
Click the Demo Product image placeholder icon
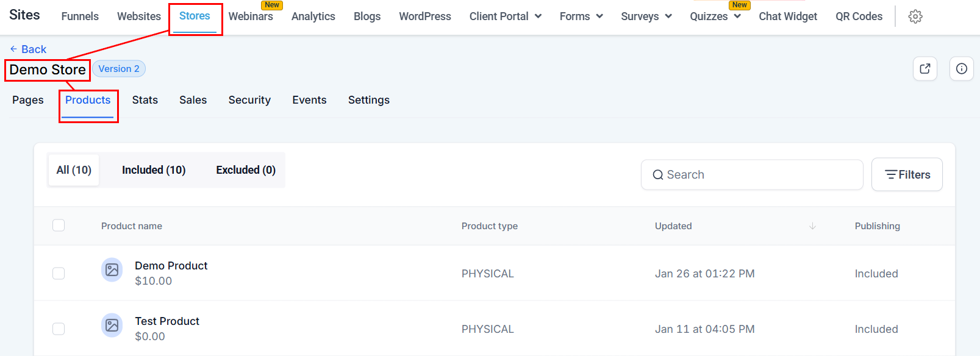(x=112, y=270)
